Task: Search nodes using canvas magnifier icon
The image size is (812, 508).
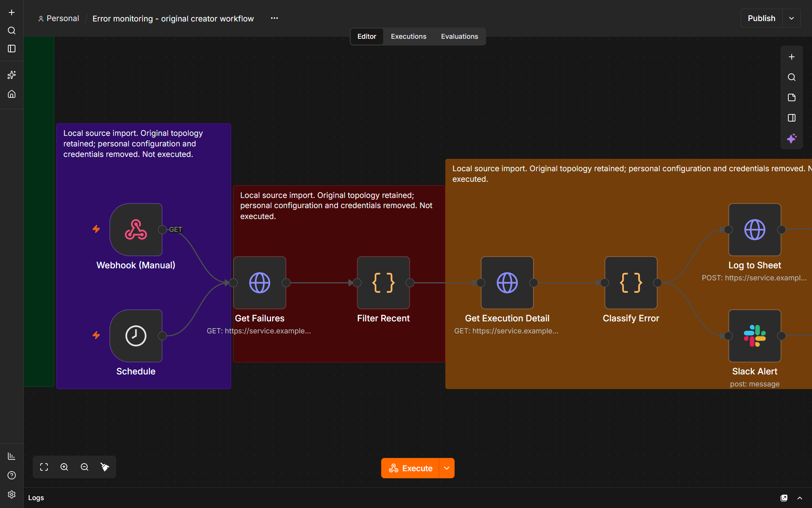Action: coord(792,77)
